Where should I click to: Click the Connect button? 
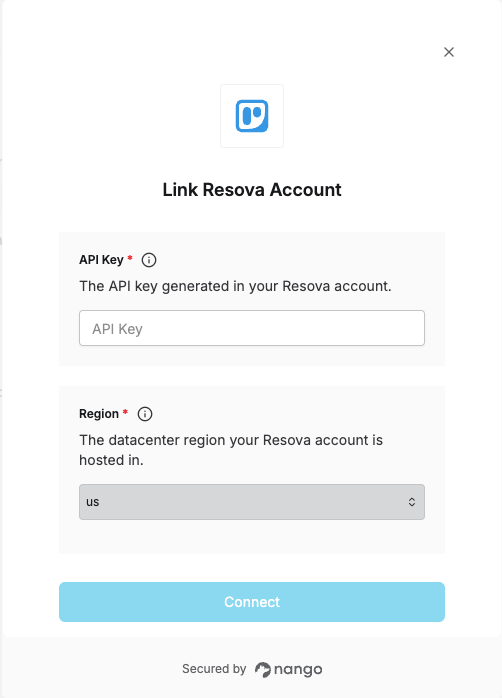point(252,602)
